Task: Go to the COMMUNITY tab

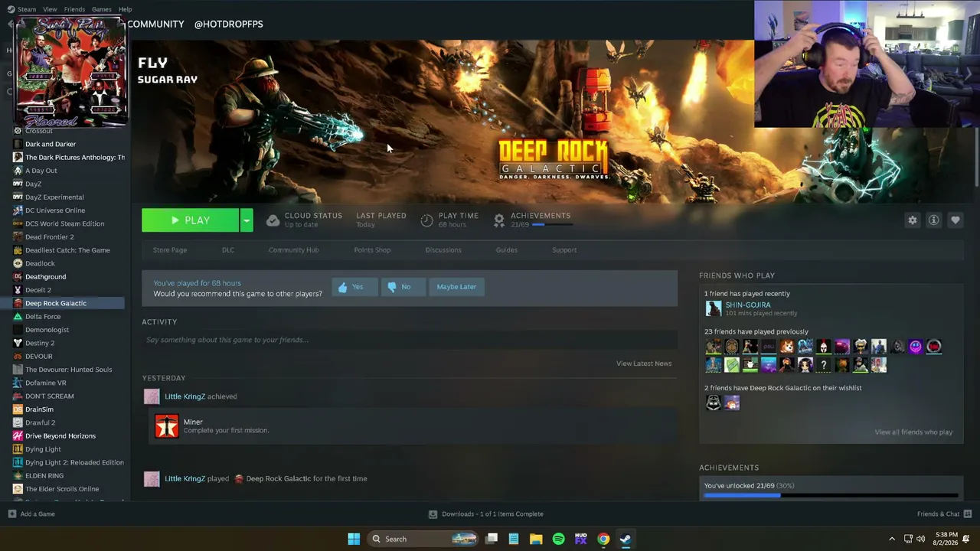Action: click(x=156, y=24)
